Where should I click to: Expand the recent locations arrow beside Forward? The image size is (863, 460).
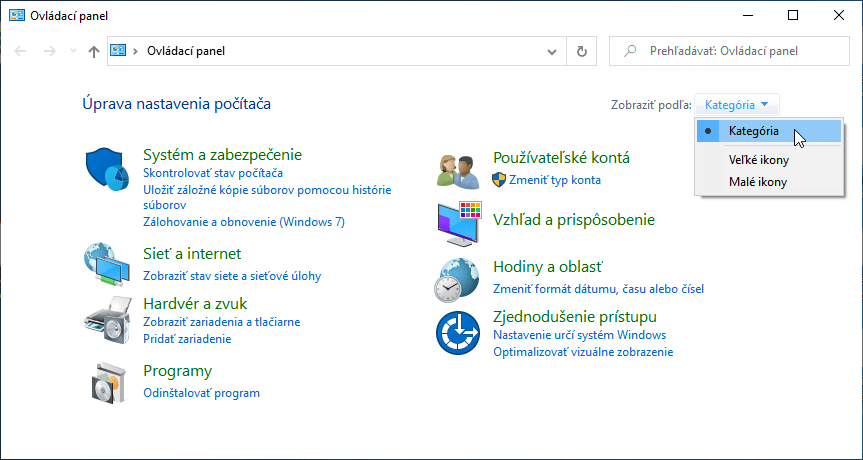pos(72,51)
